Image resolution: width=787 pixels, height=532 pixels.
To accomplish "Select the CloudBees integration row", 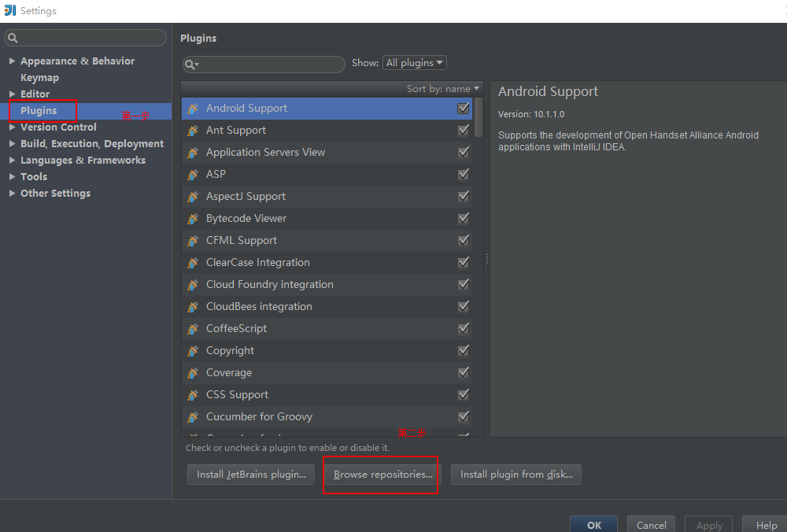I will tap(327, 307).
